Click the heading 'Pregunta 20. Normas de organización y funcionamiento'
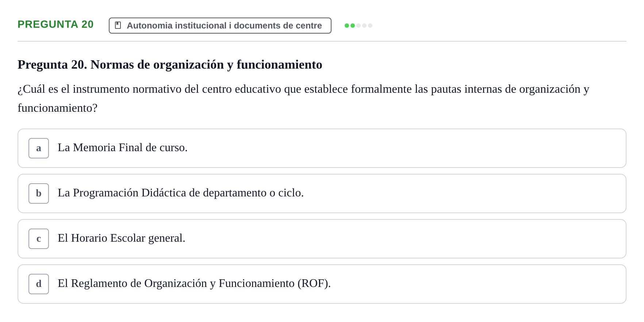 pyautogui.click(x=170, y=65)
